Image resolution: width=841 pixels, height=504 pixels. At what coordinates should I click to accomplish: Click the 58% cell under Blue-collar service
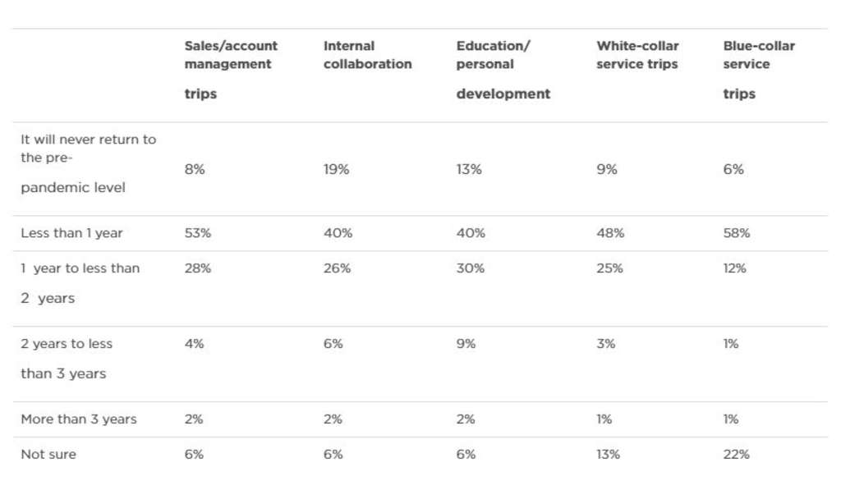pos(736,233)
